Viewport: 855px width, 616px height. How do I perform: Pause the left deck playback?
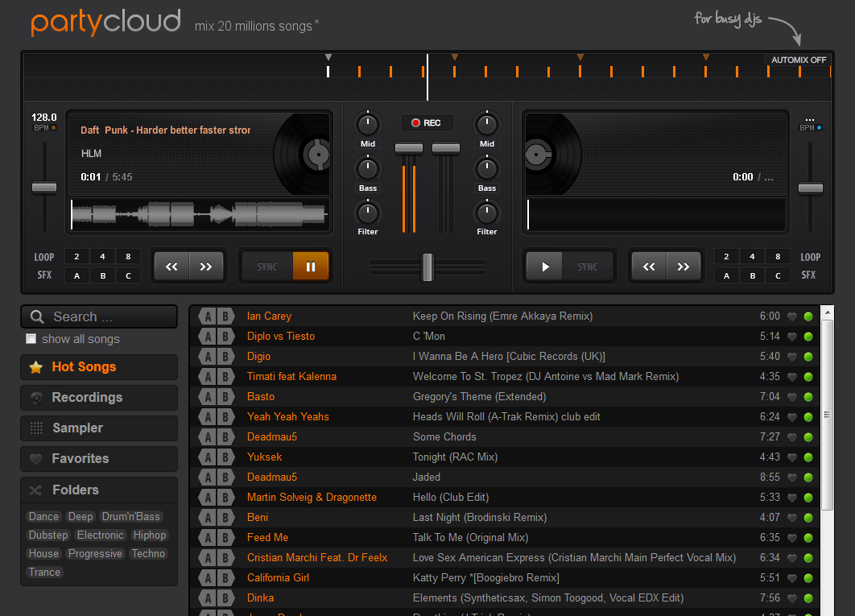tap(311, 267)
